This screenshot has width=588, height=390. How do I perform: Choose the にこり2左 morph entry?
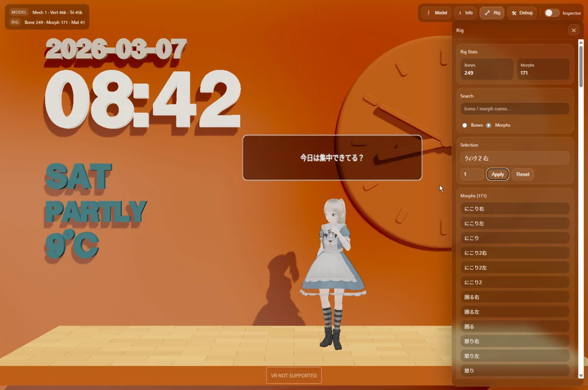[x=514, y=268]
